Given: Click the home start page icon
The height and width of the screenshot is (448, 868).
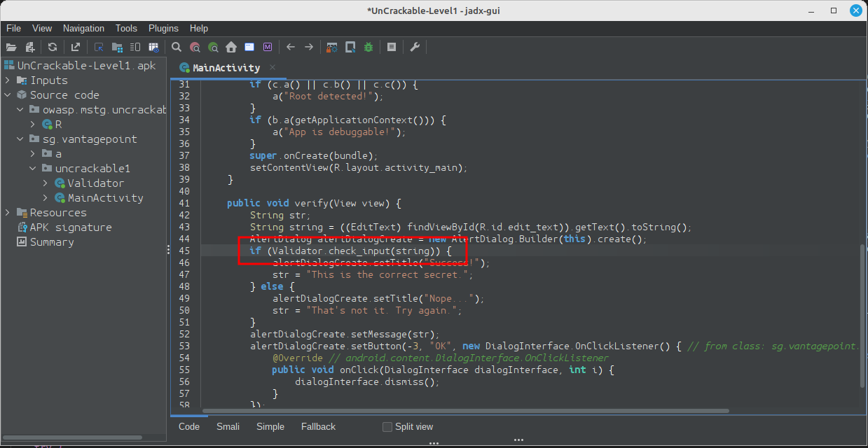Looking at the screenshot, I should click(x=231, y=47).
